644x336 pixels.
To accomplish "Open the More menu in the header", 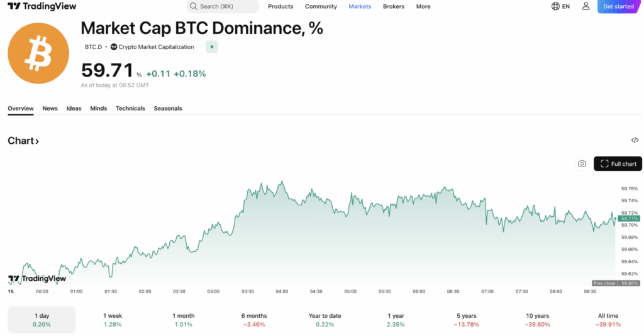I will pos(423,6).
